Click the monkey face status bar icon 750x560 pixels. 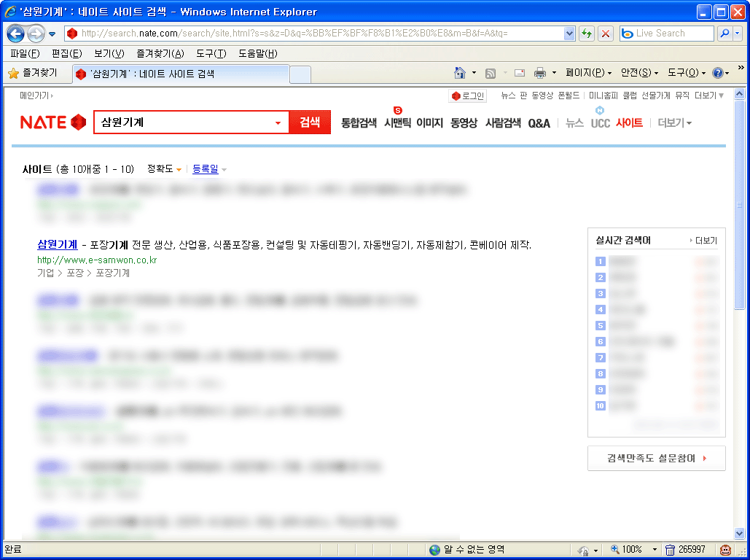[x=726, y=550]
